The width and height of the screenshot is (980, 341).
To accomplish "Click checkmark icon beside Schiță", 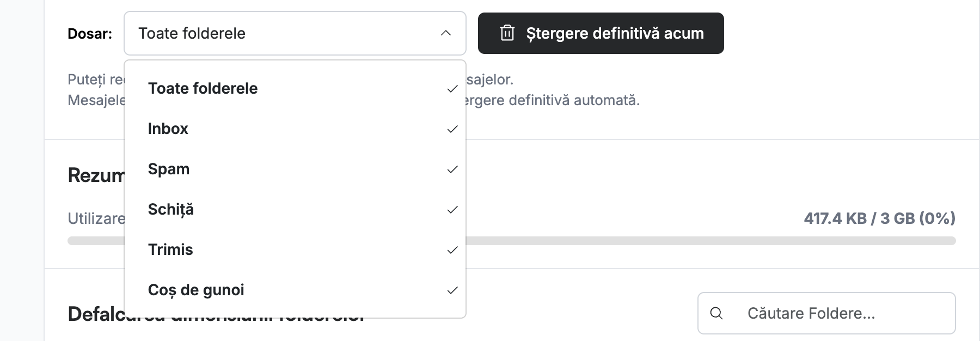I will point(452,210).
